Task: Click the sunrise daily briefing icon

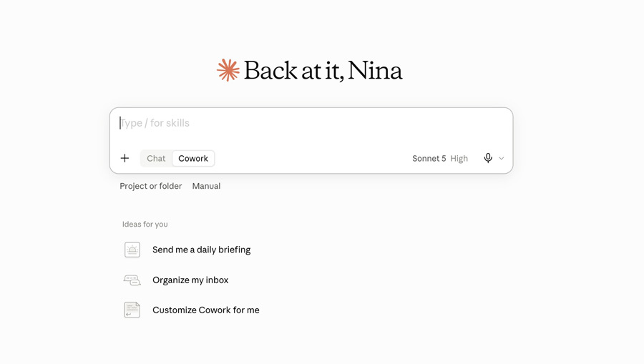Action: (x=132, y=250)
